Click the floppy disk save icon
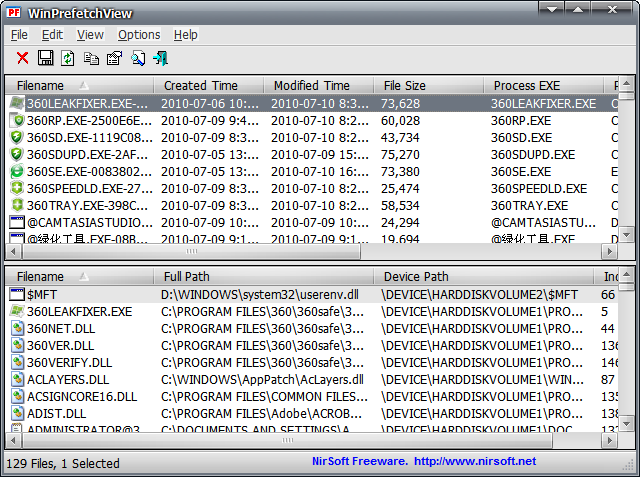The width and height of the screenshot is (640, 477). [x=45, y=58]
